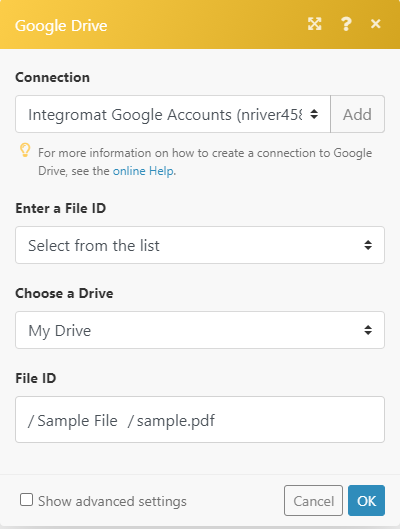The width and height of the screenshot is (401, 529).
Task: Click the Google Drive dialog title
Action: click(61, 26)
